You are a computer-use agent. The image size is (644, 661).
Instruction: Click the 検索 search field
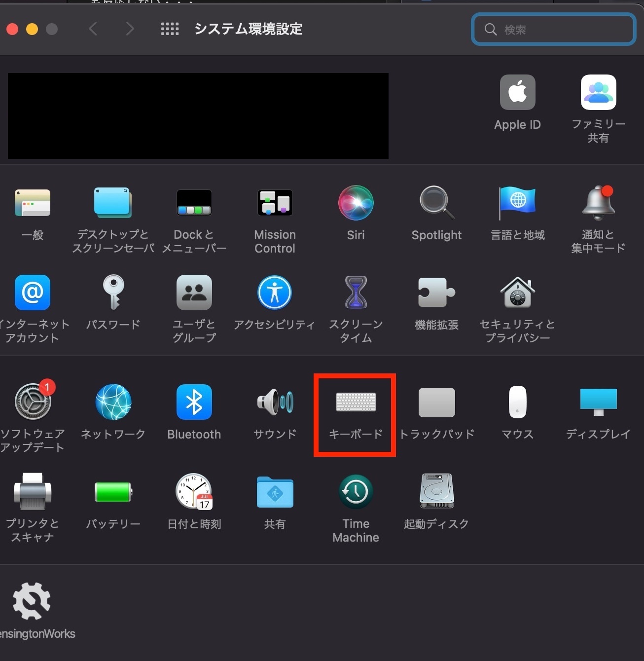coord(553,30)
